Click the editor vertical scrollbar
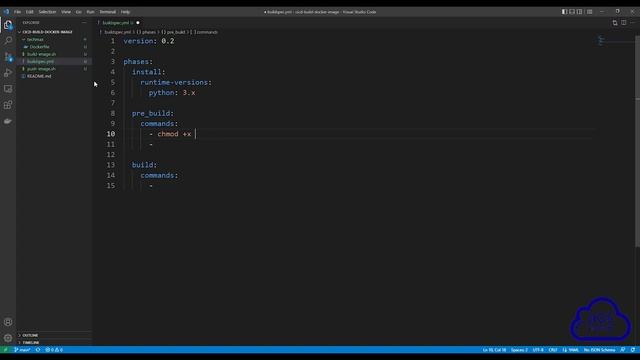This screenshot has width=640, height=360. 637,141
